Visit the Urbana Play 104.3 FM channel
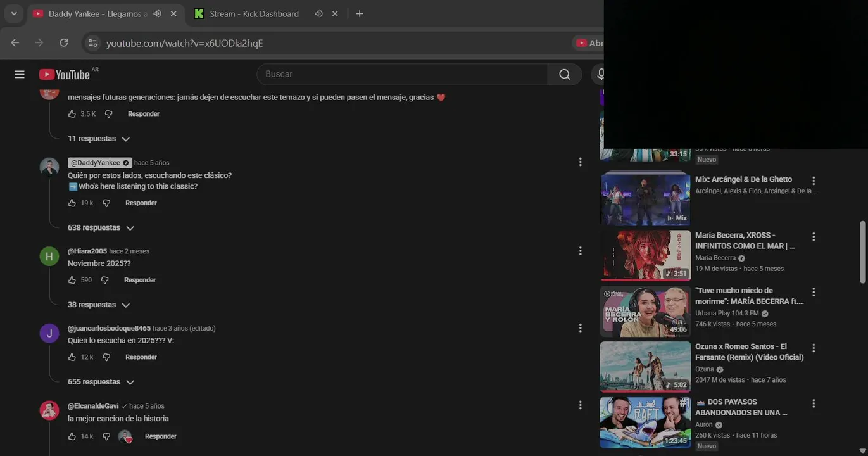The image size is (868, 456). click(727, 313)
